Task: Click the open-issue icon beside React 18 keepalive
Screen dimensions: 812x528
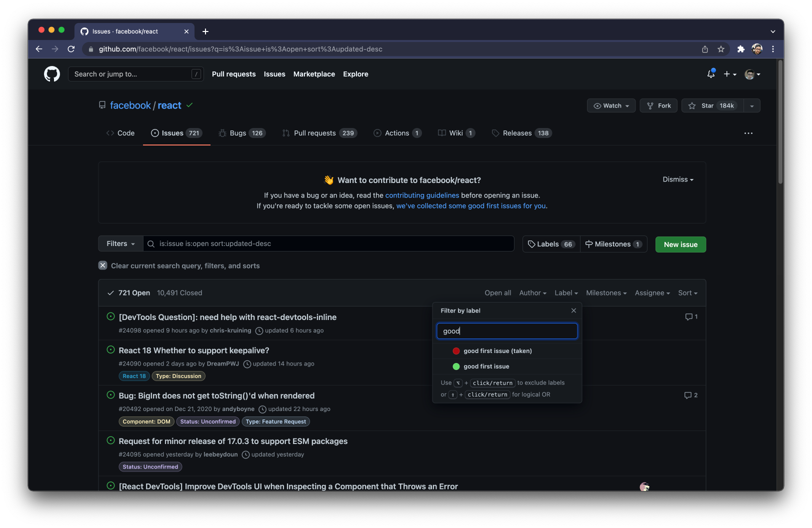Action: [x=111, y=349]
